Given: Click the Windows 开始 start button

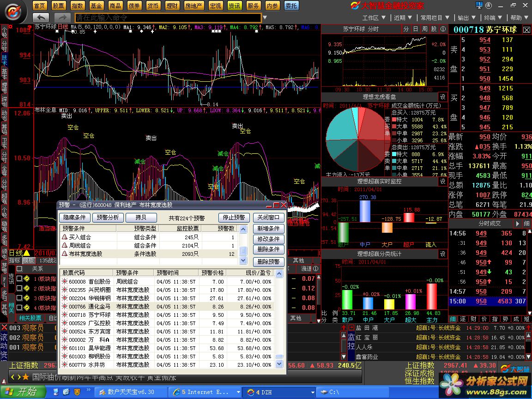Looking at the screenshot, I should 23,392.
